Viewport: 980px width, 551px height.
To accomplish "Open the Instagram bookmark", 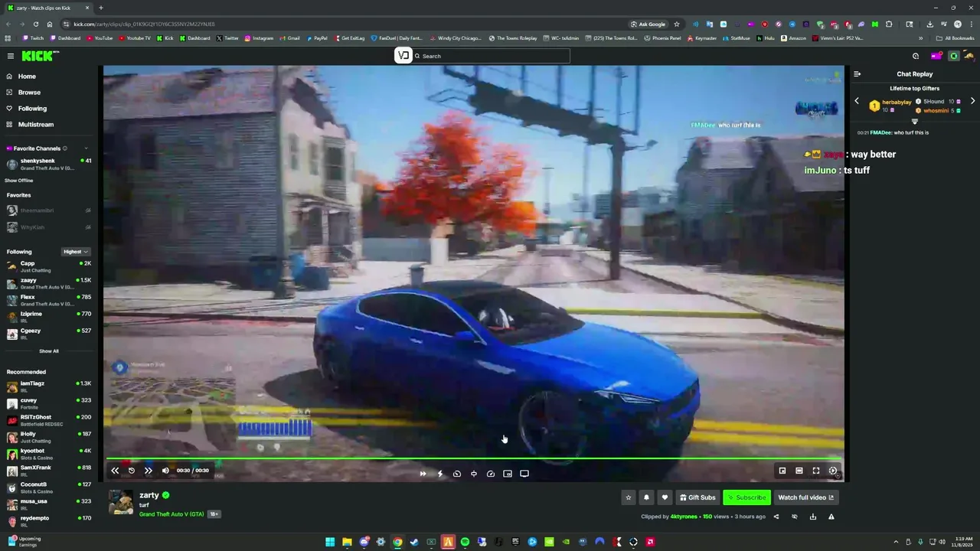I will click(259, 38).
